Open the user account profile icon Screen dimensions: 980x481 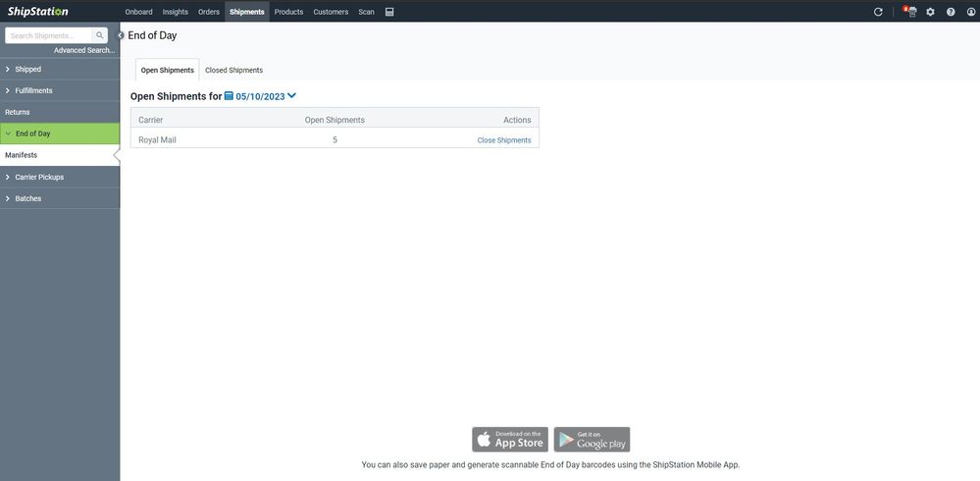point(971,12)
